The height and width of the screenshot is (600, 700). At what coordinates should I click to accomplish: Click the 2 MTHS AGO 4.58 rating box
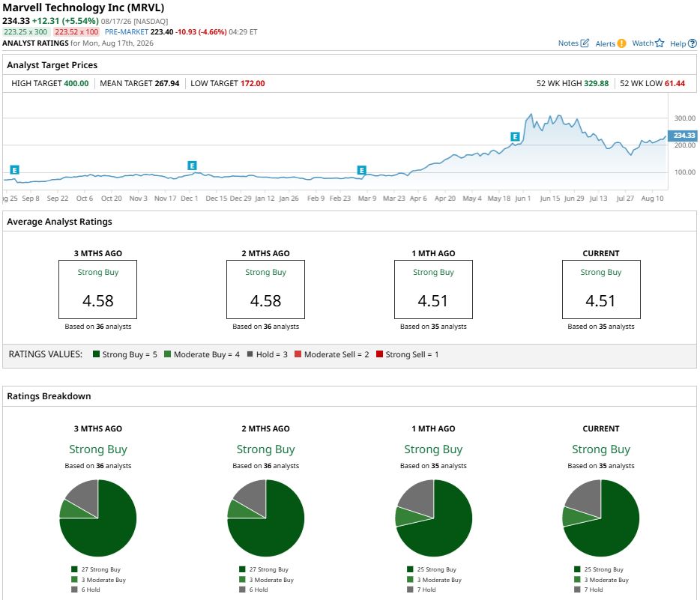(x=265, y=290)
